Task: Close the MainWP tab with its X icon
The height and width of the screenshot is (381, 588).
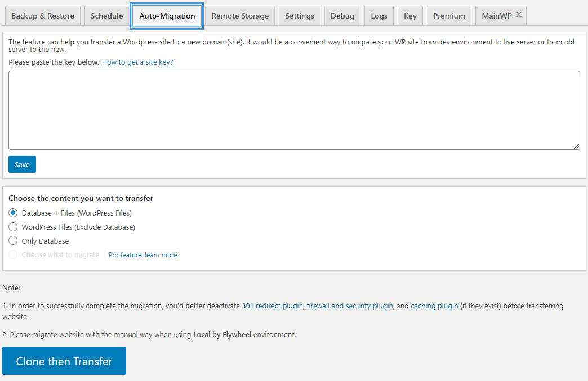Action: click(x=519, y=14)
